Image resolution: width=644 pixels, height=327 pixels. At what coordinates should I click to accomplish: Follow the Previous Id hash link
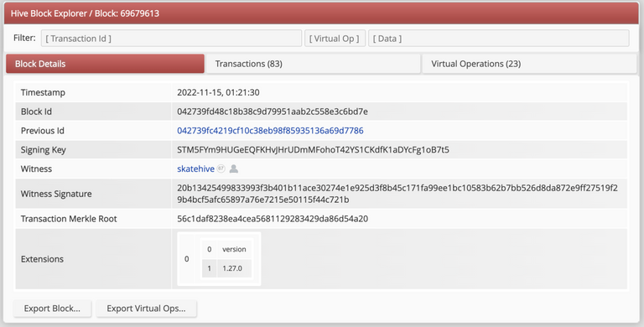[270, 131]
